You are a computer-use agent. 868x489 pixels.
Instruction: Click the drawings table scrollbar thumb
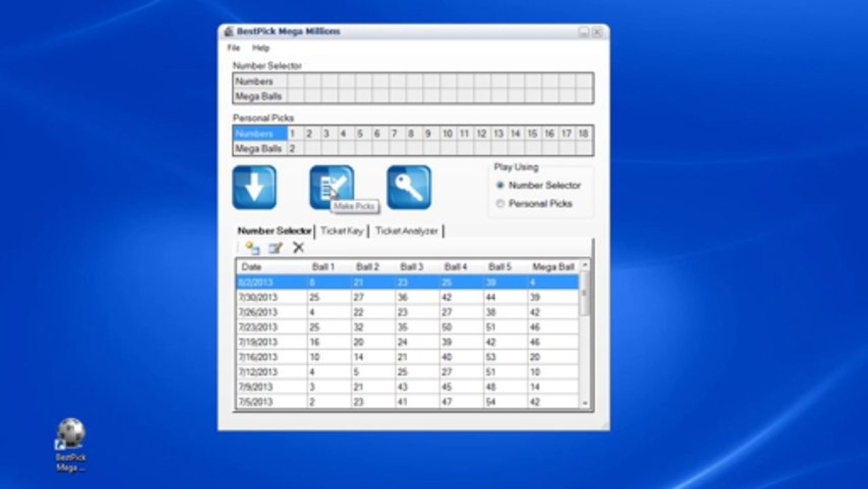(585, 293)
